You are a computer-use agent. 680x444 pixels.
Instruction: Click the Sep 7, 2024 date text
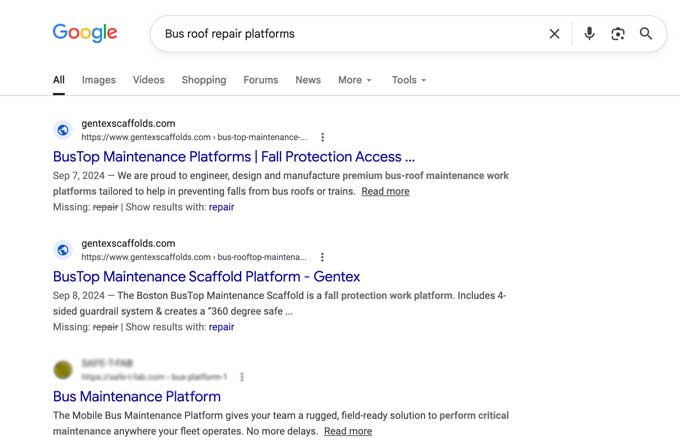coord(79,176)
